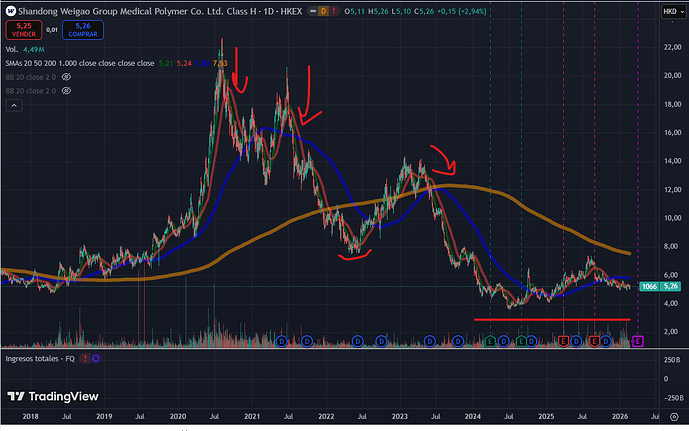
Task: Click the D marker between the two green E markers
Action: pyautogui.click(x=504, y=341)
